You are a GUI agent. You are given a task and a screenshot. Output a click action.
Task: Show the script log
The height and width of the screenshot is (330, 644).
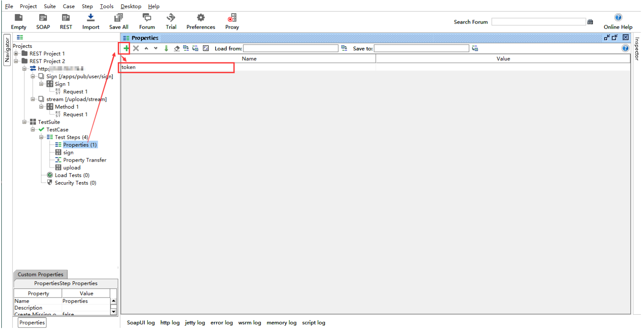coord(313,323)
